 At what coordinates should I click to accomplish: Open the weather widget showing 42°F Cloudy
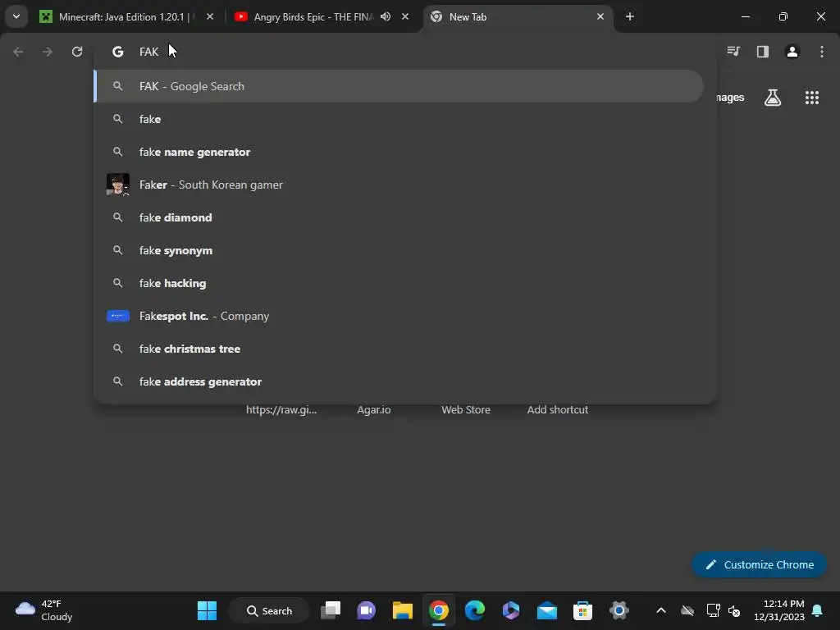coord(45,610)
